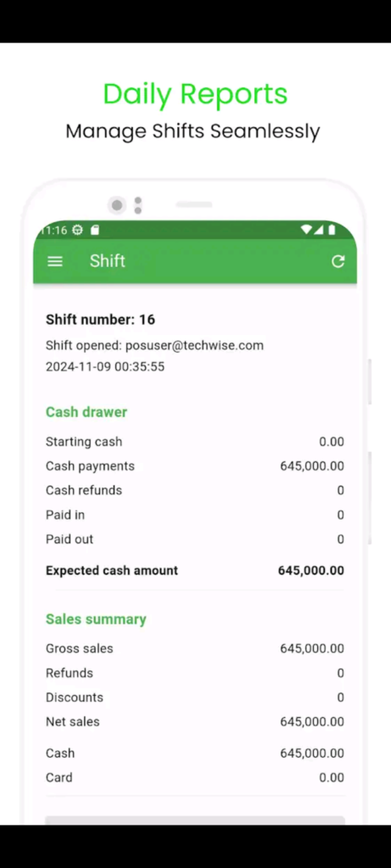Tap the battery status icon
391x868 pixels.
[332, 230]
